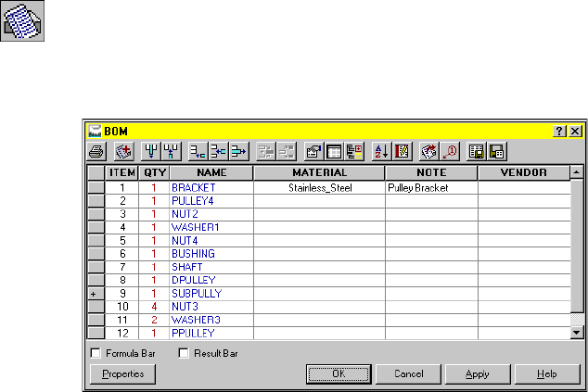Enable the Result Bar checkbox
Image resolution: width=588 pixels, height=392 pixels.
coord(184,353)
